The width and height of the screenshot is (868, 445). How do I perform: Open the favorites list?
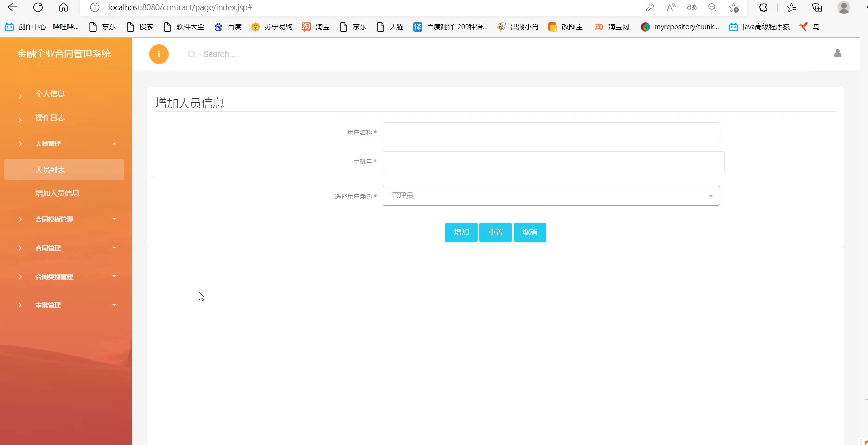[x=791, y=7]
